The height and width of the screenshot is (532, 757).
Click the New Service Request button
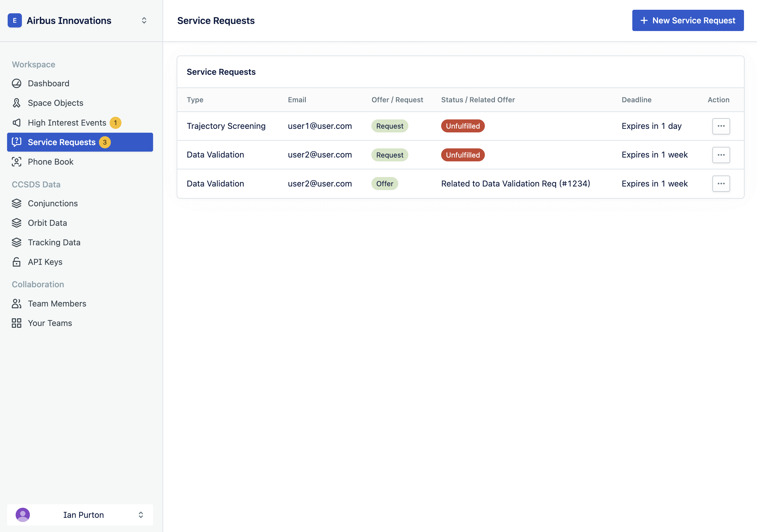(x=688, y=20)
